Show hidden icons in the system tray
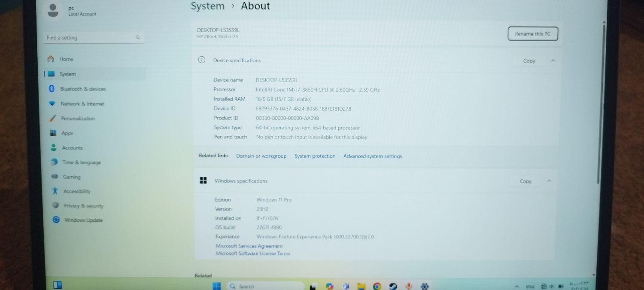This screenshot has width=644, height=290. [517, 287]
